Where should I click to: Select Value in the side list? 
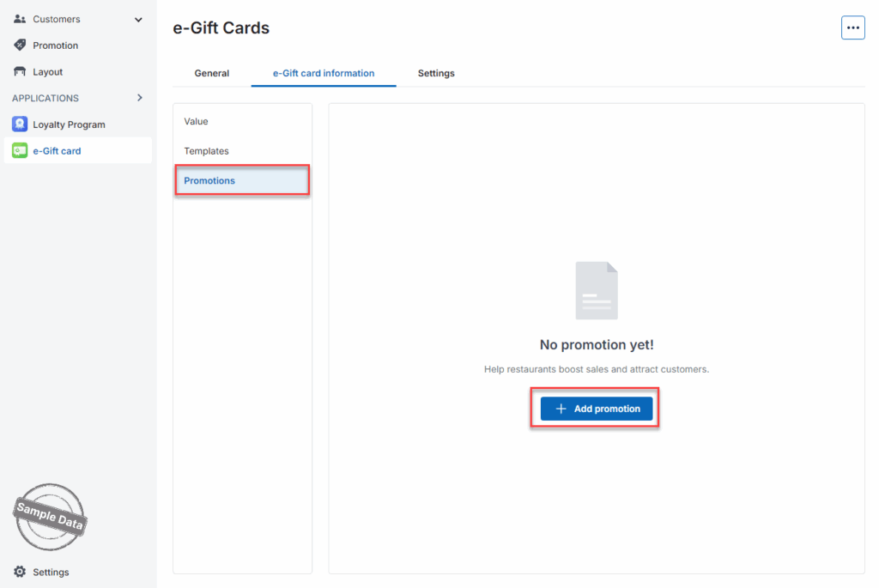[196, 122]
